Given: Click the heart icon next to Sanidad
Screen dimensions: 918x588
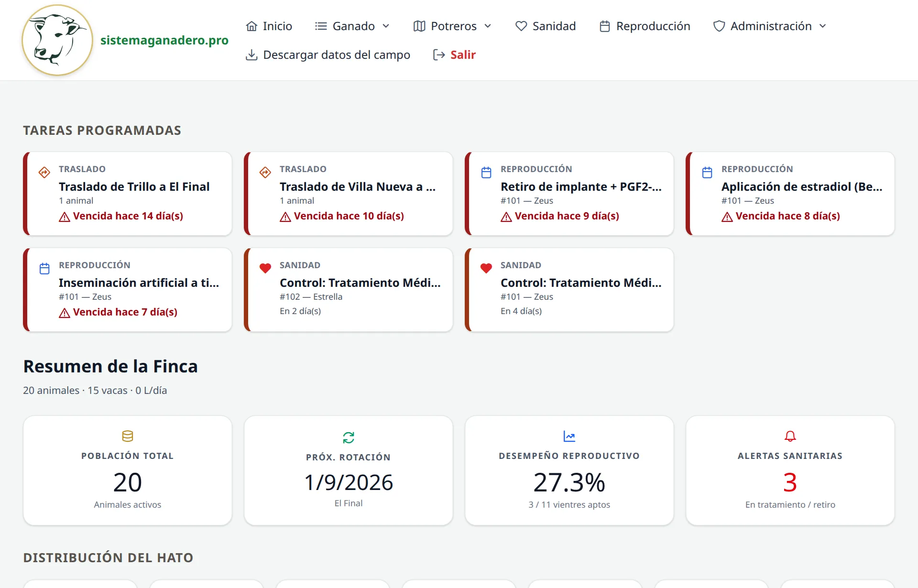Looking at the screenshot, I should tap(521, 26).
